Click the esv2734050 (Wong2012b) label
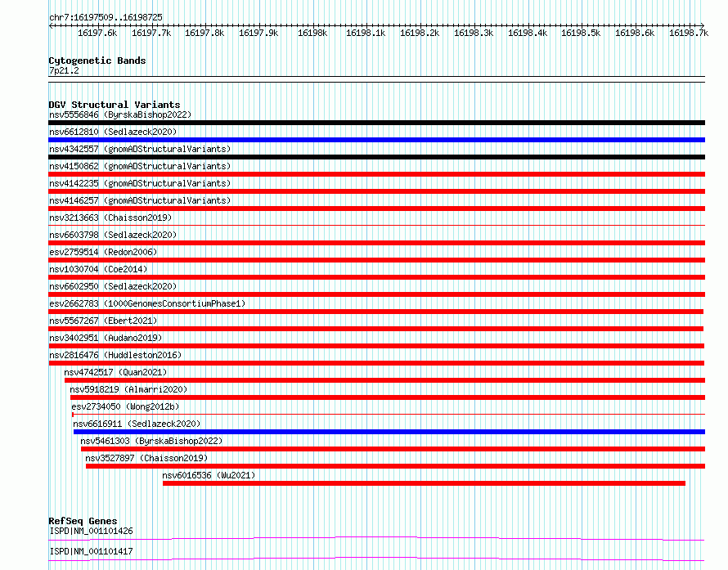The image size is (728, 570). tap(125, 406)
